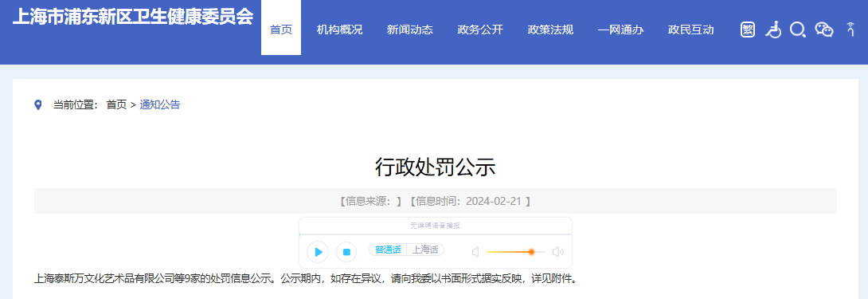Select 普通话 voice option
The image size is (868, 299).
[388, 250]
